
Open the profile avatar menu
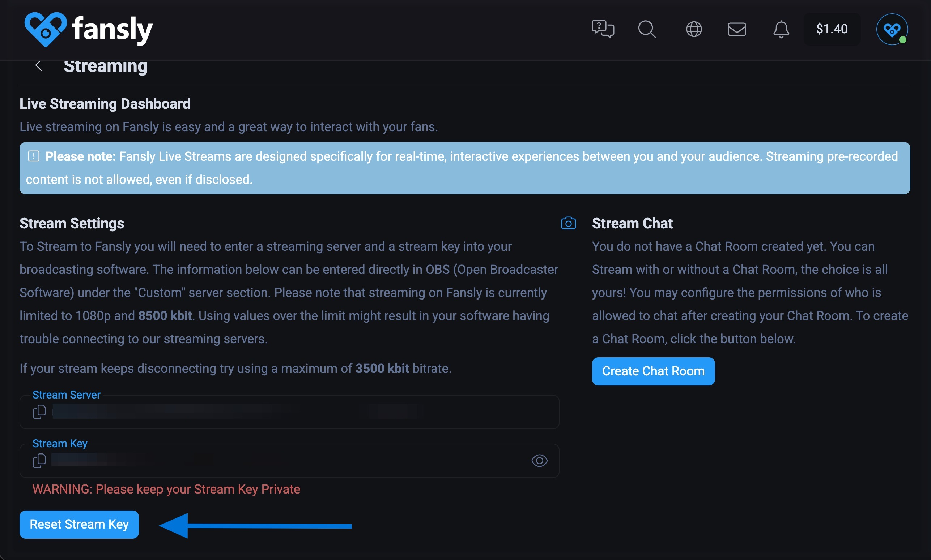click(892, 29)
